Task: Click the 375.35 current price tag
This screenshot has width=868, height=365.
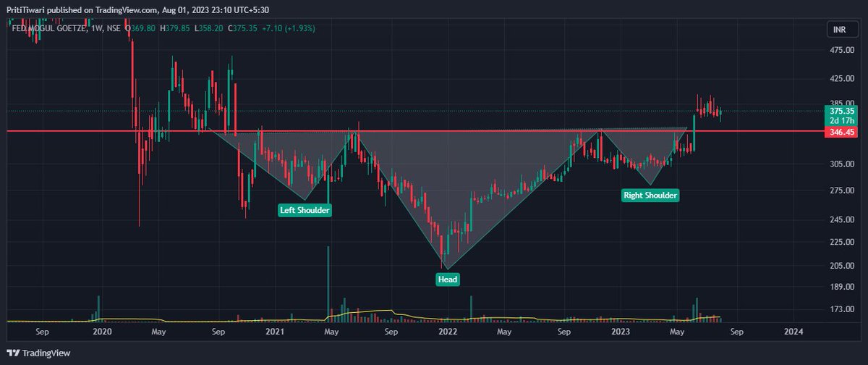Action: (x=843, y=112)
